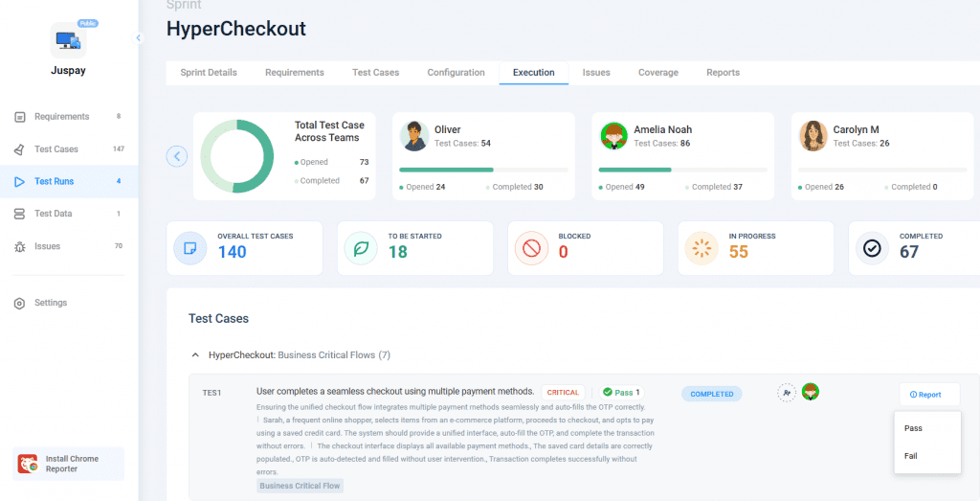Image resolution: width=980 pixels, height=501 pixels.
Task: Collapse the sidebar using the chevron
Action: click(139, 38)
